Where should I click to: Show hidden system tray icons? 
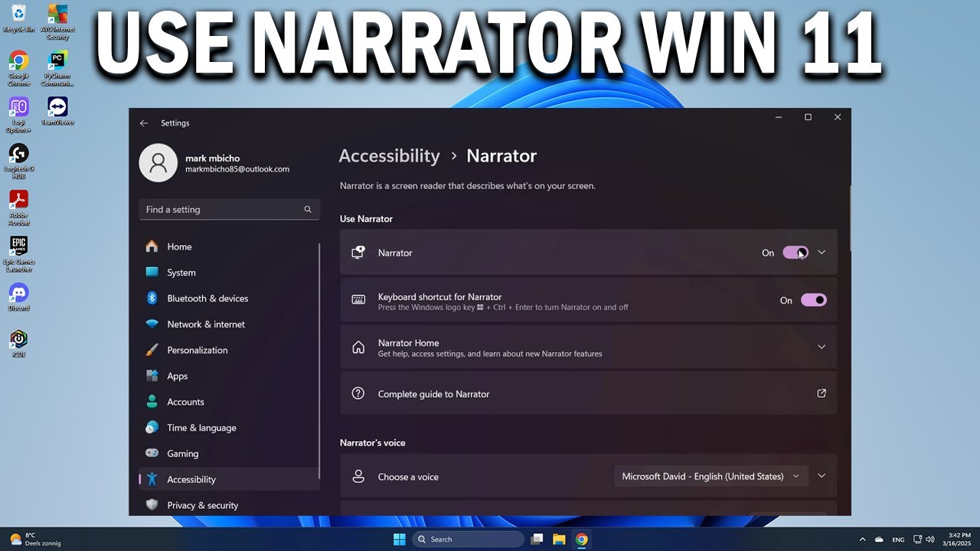coord(863,540)
